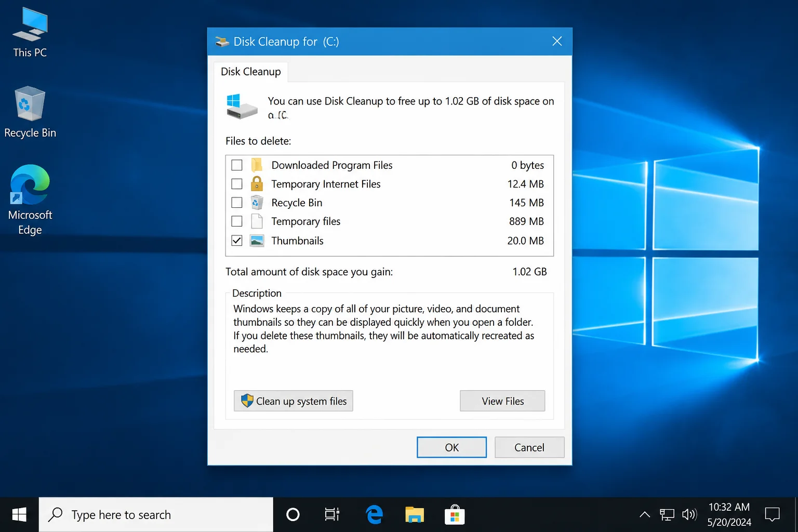Click the taskbar search box

(156, 515)
